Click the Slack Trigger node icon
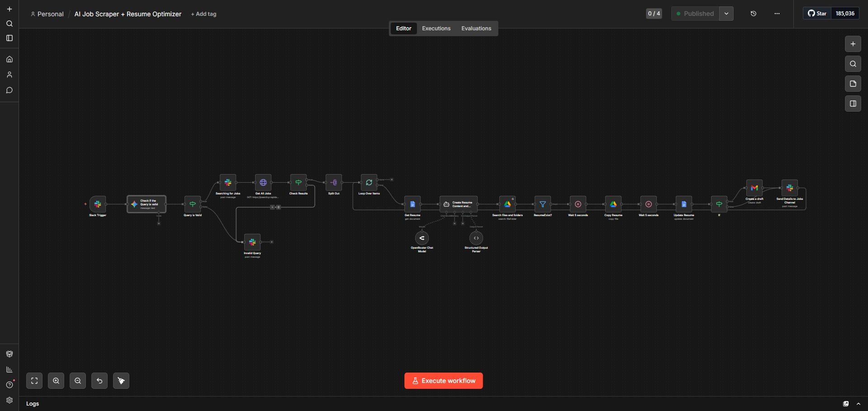868x411 pixels. point(98,204)
